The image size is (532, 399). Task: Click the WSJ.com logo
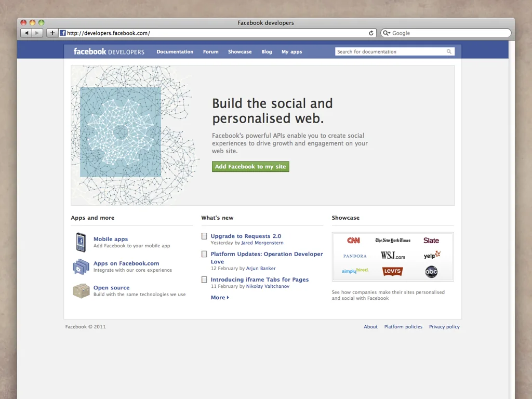point(393,256)
